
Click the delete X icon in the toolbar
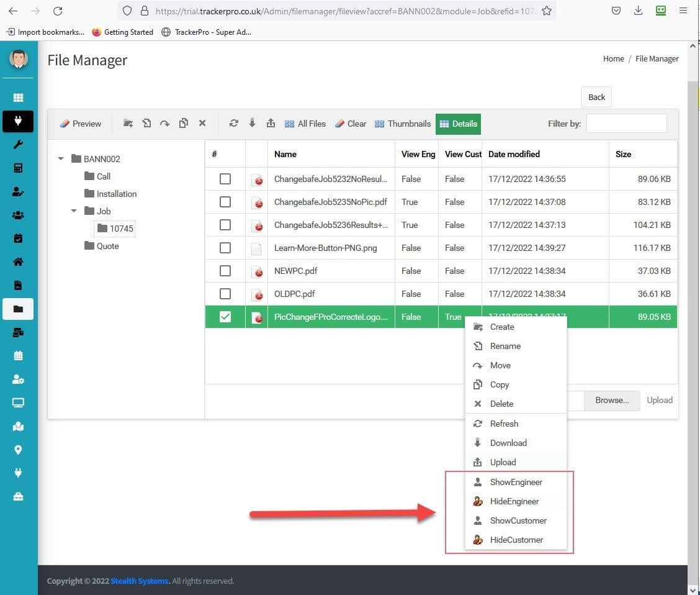click(202, 124)
